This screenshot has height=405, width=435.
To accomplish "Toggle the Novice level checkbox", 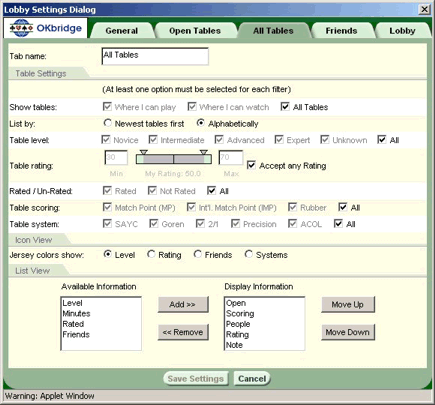I will [106, 140].
